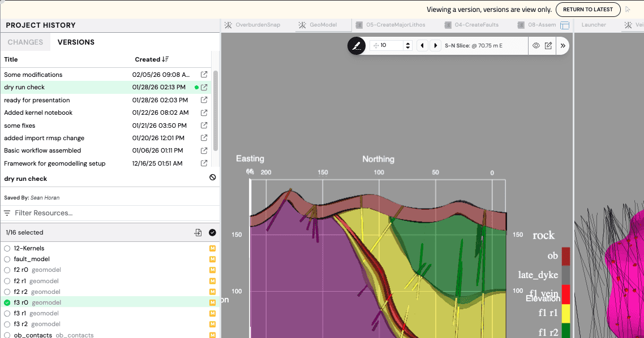
Task: Switch to the VERSIONS tab
Action: 76,42
